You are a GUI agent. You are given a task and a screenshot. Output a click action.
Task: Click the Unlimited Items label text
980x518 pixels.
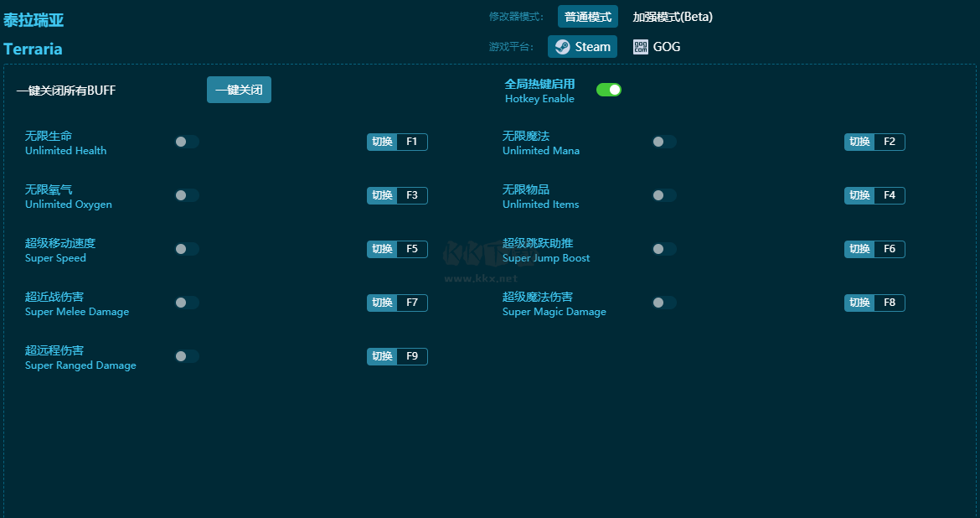coord(540,205)
